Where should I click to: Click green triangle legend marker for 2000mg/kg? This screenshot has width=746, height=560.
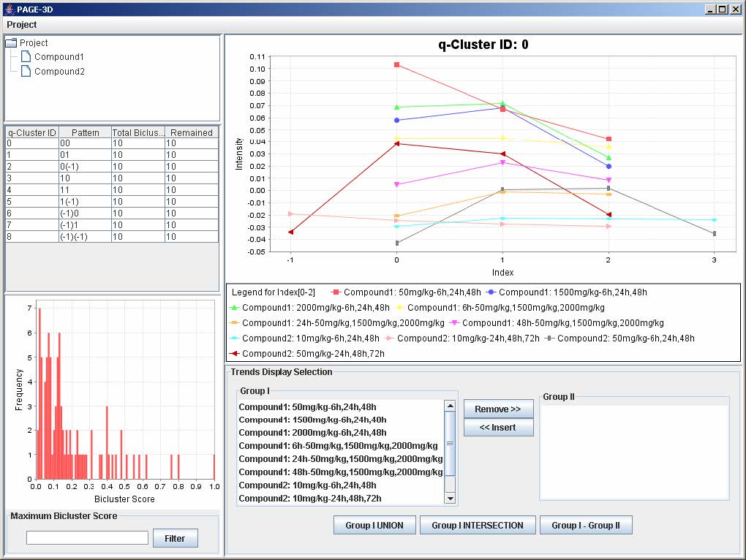(x=234, y=308)
